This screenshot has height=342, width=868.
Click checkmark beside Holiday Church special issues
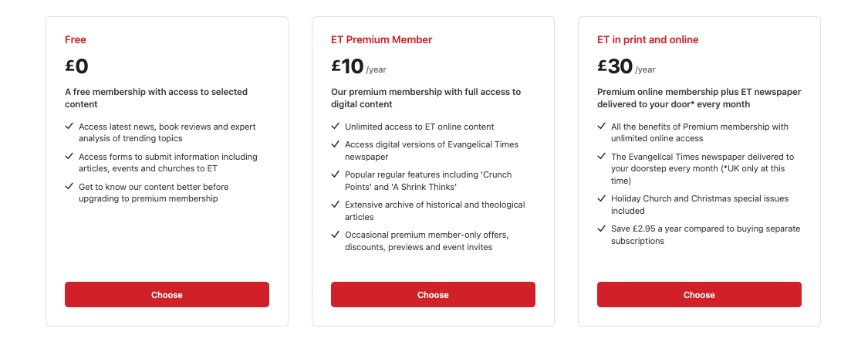(x=602, y=198)
